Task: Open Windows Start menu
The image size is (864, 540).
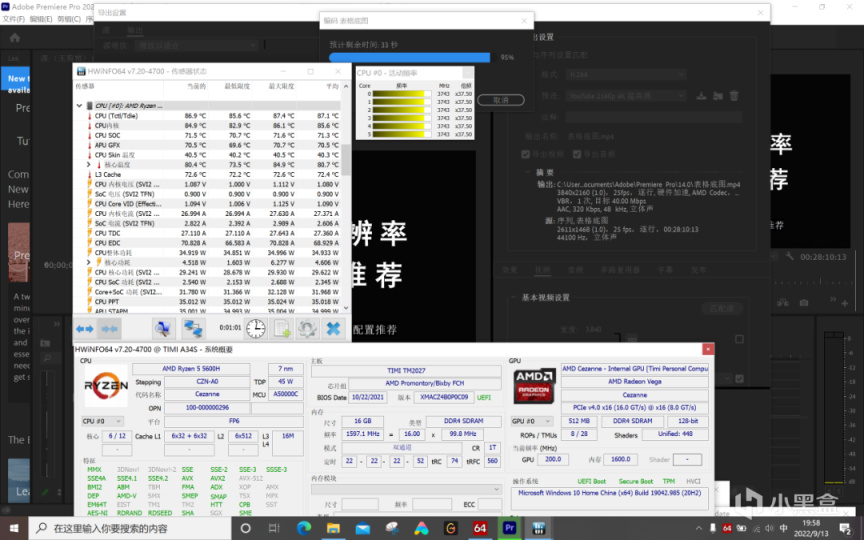Action: click(12, 527)
